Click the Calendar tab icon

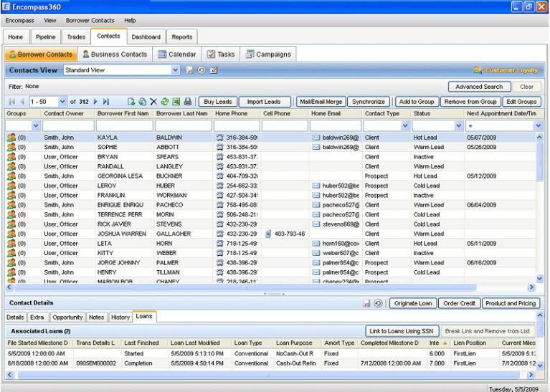click(x=162, y=54)
